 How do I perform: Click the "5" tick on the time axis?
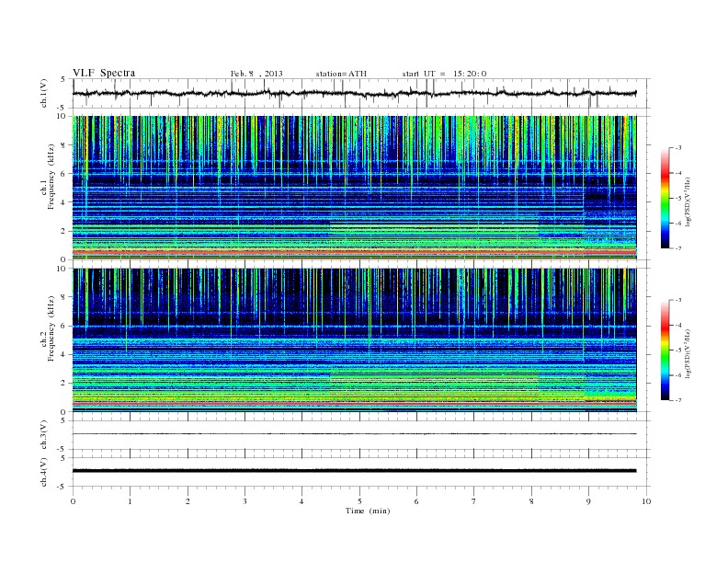click(359, 501)
